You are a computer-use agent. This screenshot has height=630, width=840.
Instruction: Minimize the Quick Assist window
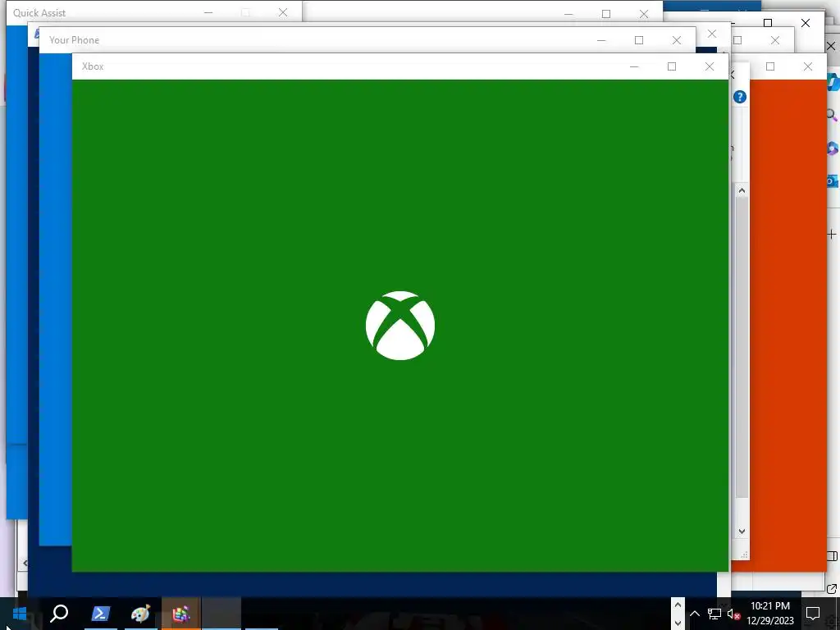pos(208,12)
